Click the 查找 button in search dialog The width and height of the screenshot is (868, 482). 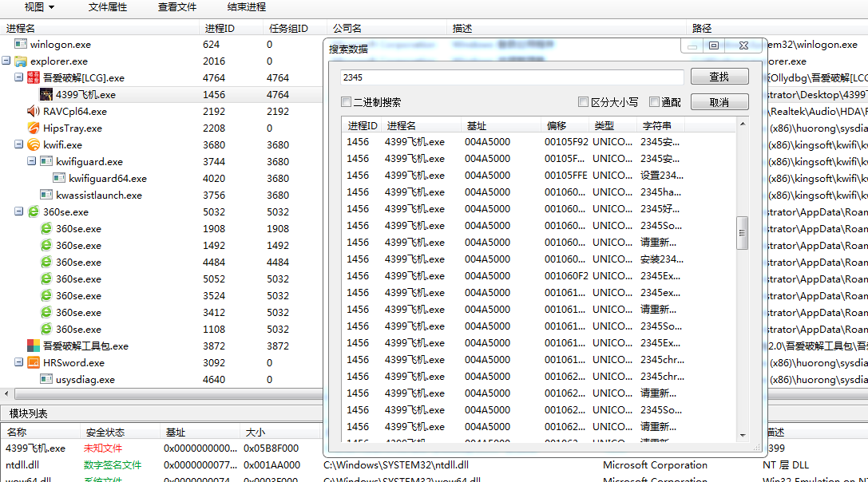coord(719,77)
